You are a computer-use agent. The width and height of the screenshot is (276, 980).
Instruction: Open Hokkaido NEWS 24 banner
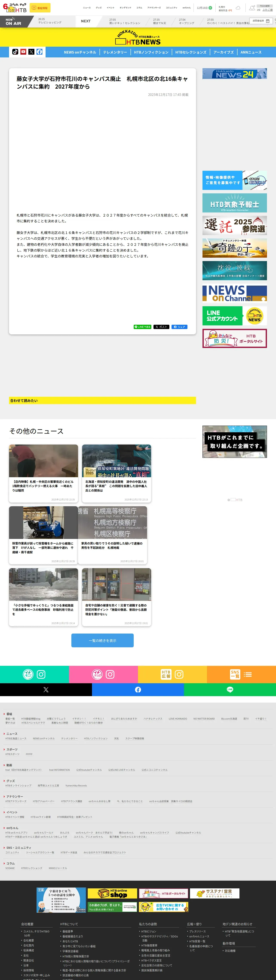(235, 73)
